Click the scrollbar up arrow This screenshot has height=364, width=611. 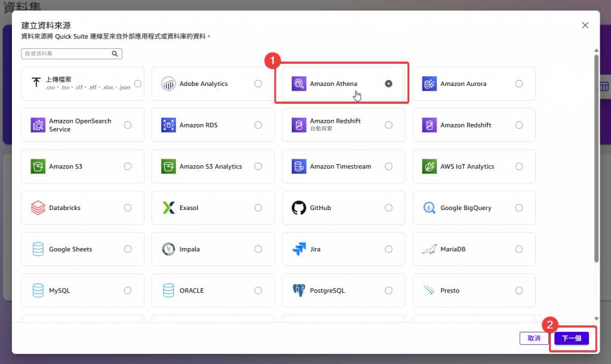click(x=596, y=50)
